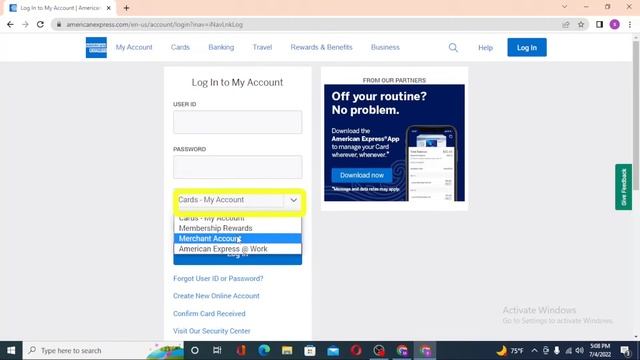Open a new browser tab

(126, 8)
